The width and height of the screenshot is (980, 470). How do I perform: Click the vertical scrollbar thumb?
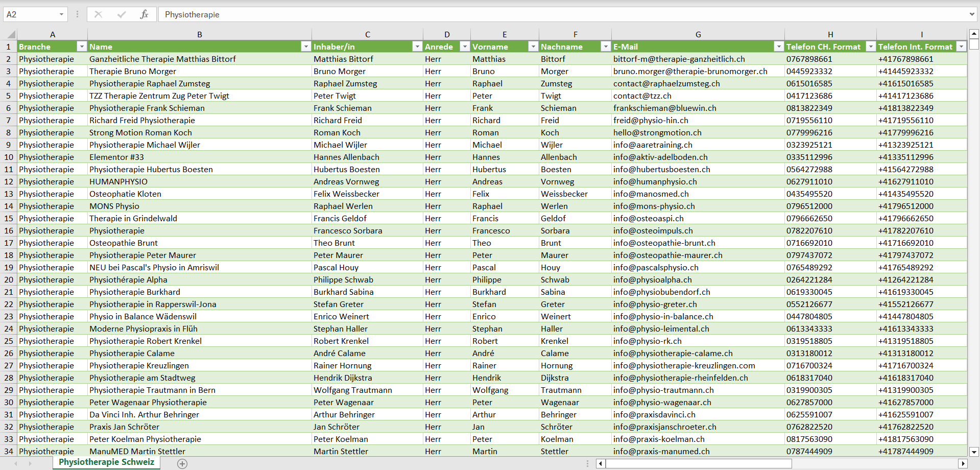(x=974, y=44)
